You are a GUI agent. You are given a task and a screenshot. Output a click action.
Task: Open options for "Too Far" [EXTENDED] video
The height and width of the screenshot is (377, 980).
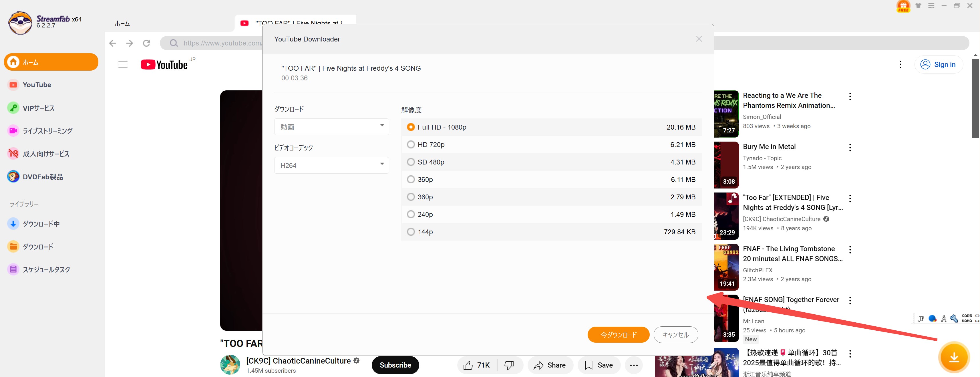pos(850,199)
